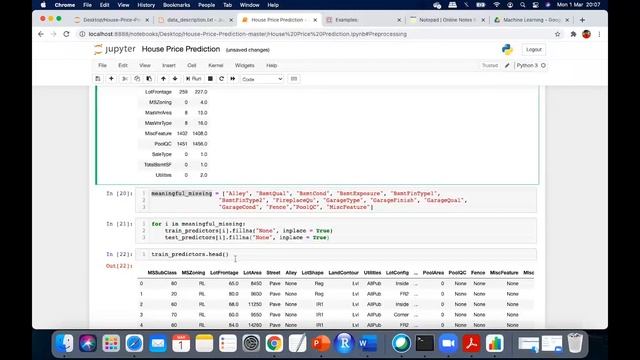Restart kernel and run all cells icon
This screenshot has height=360, width=640.
click(x=233, y=79)
